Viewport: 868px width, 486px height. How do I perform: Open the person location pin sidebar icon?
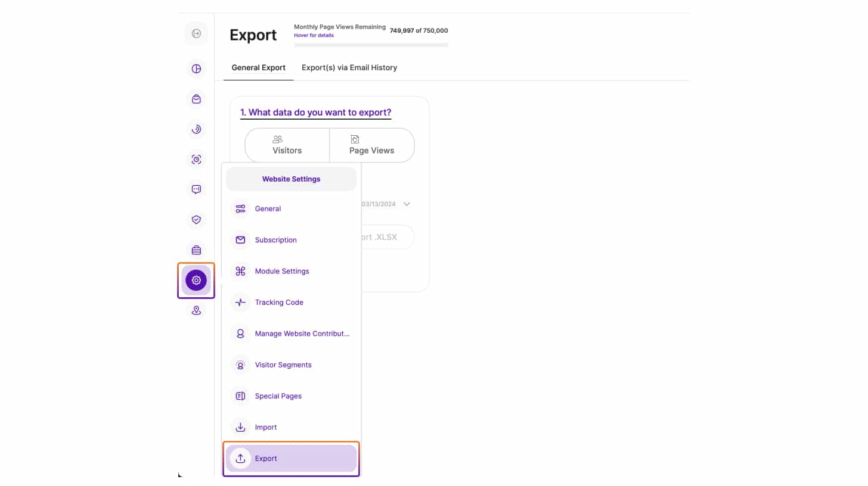point(196,310)
